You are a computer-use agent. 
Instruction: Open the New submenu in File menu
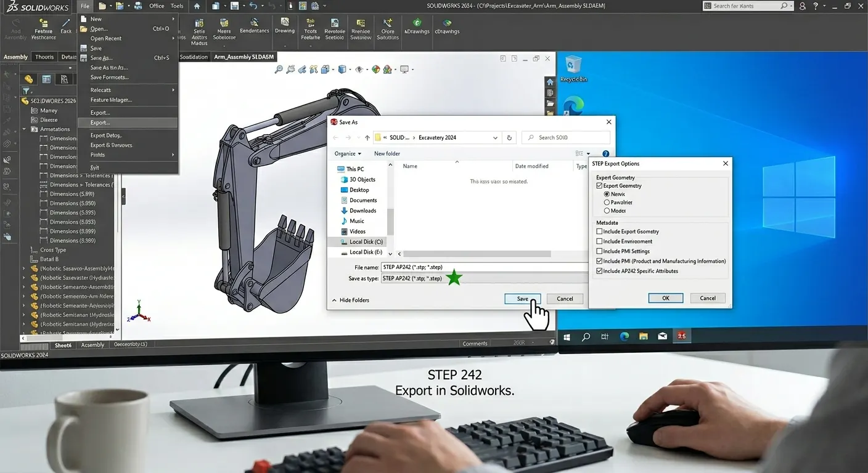tap(128, 19)
